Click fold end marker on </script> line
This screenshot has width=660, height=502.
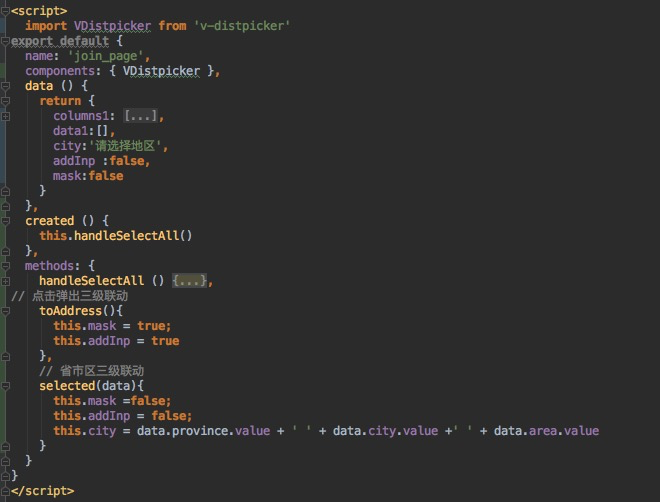5,491
